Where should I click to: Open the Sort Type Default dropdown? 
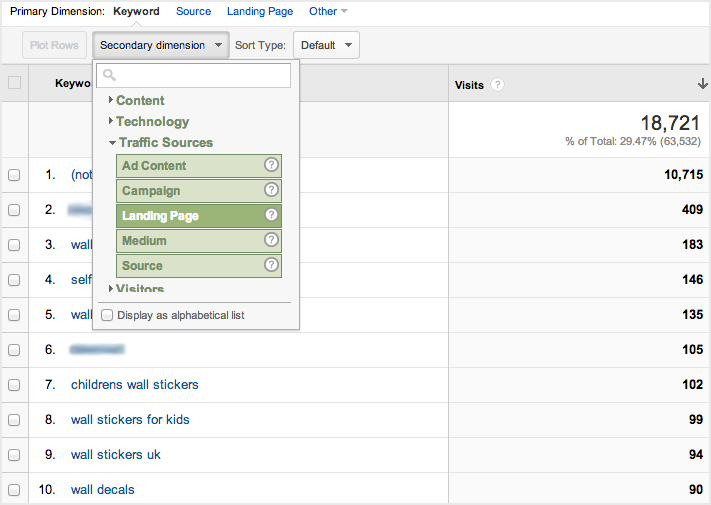326,45
